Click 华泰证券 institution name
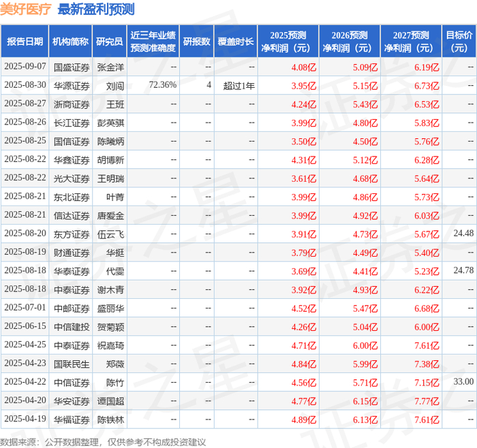The width and height of the screenshot is (477, 448). [x=72, y=271]
